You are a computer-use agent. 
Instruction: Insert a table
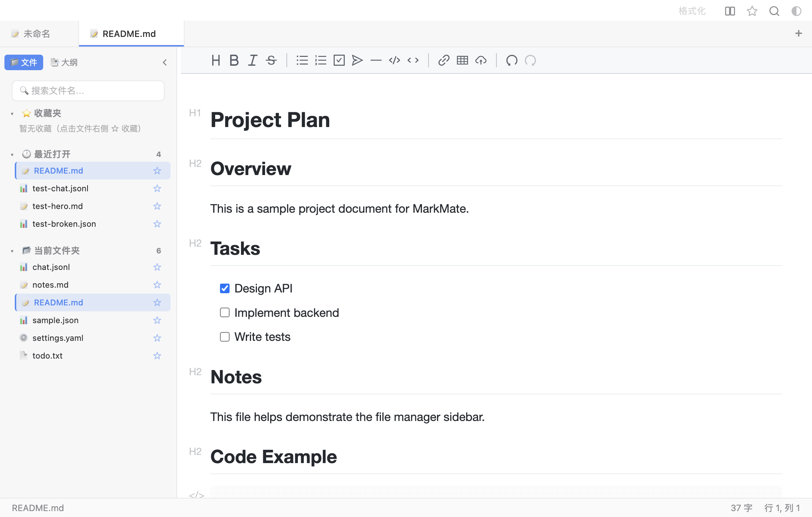point(462,60)
